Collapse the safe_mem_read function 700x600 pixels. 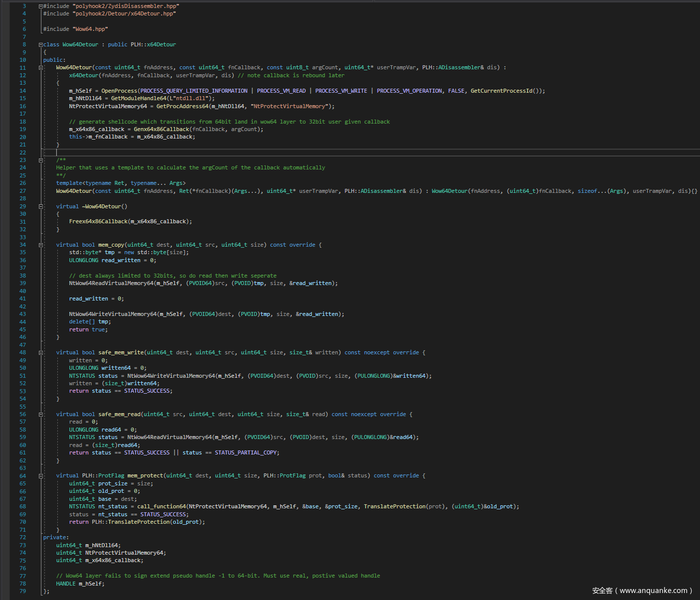[41, 415]
